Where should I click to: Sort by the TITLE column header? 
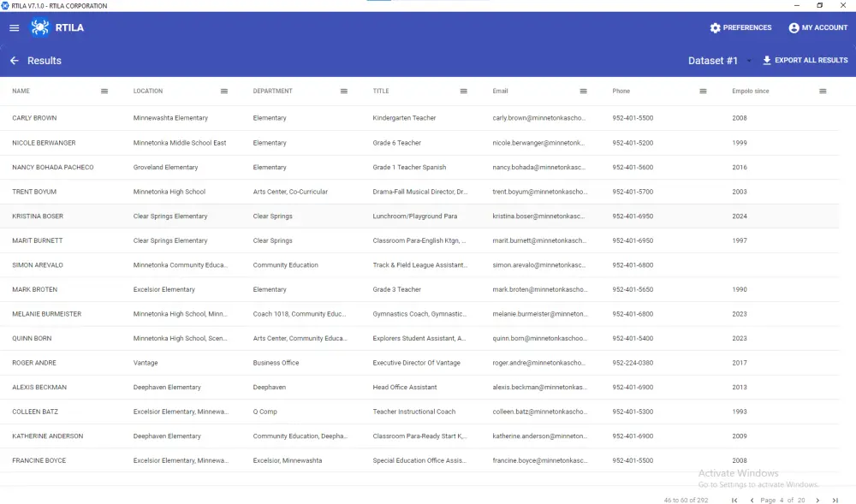[381, 91]
